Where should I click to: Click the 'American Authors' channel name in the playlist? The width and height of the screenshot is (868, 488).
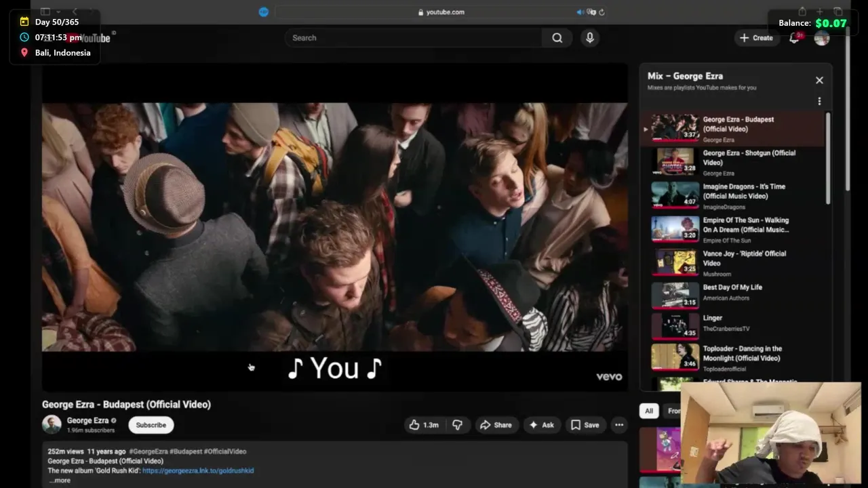click(x=726, y=298)
